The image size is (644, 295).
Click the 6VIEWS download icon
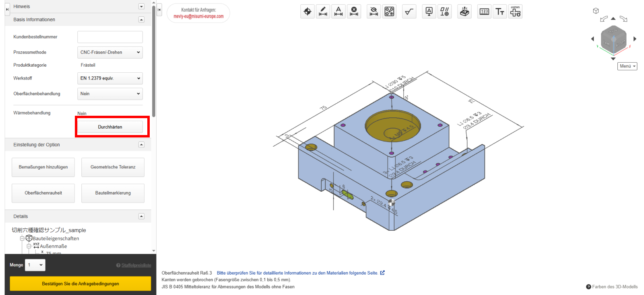coord(515,12)
